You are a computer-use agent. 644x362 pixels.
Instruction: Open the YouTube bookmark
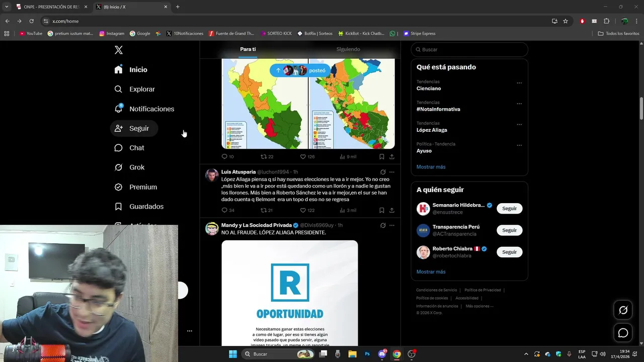coord(31,34)
